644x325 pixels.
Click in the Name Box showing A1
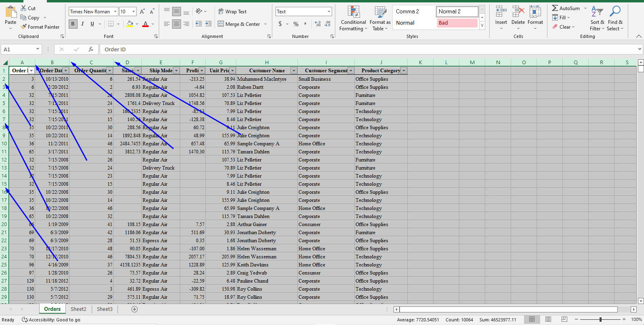pyautogui.click(x=18, y=49)
